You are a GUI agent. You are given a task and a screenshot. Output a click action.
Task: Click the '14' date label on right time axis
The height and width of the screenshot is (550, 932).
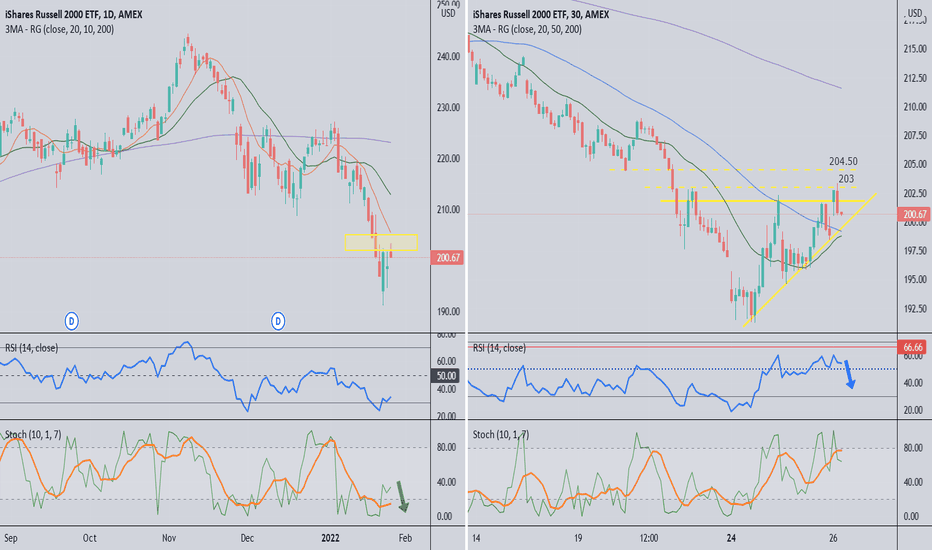pos(476,538)
